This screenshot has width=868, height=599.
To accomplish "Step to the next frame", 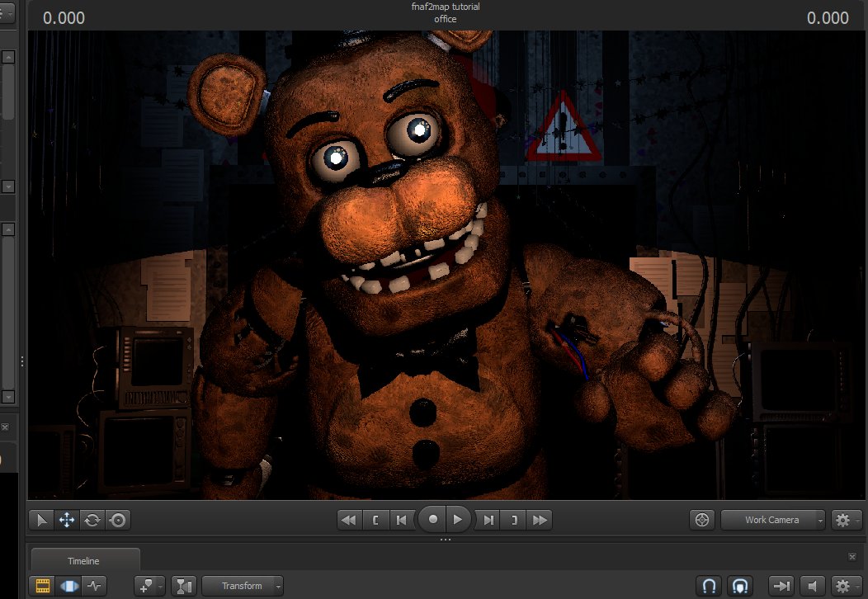I will tap(488, 520).
